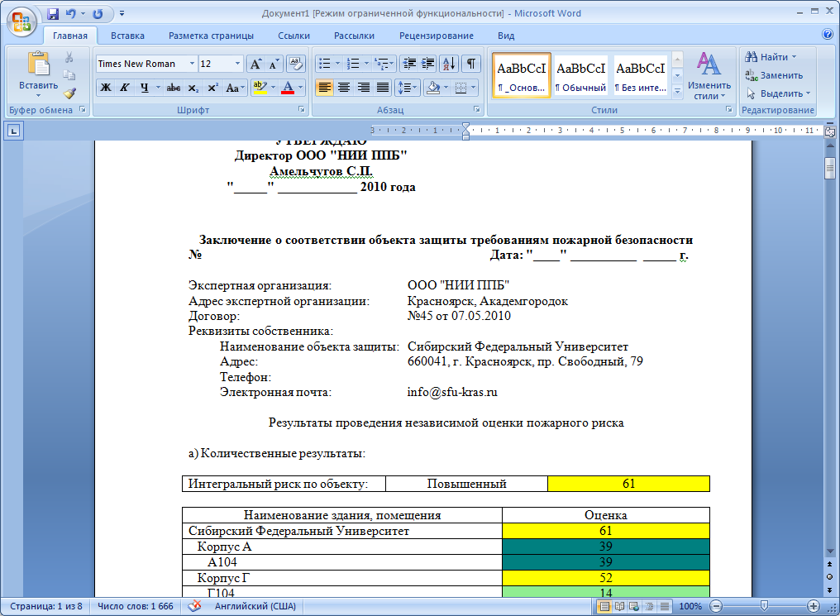Open the font size dropdown showing 12
This screenshot has width=840, height=616.
[x=237, y=64]
